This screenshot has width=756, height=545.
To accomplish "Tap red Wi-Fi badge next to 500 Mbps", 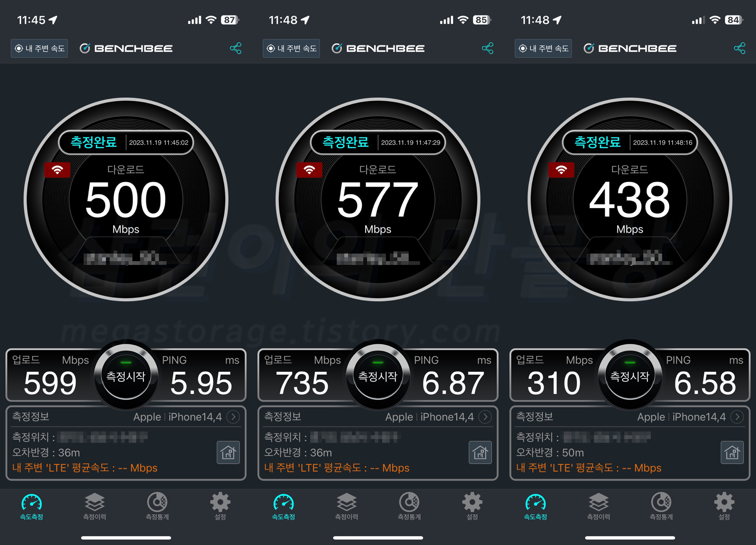I will point(57,170).
